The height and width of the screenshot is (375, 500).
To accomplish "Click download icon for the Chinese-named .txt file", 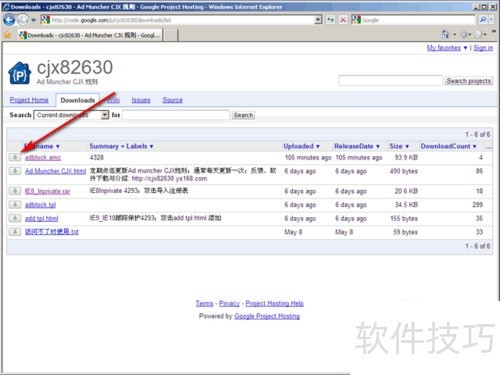I will click(x=15, y=231).
